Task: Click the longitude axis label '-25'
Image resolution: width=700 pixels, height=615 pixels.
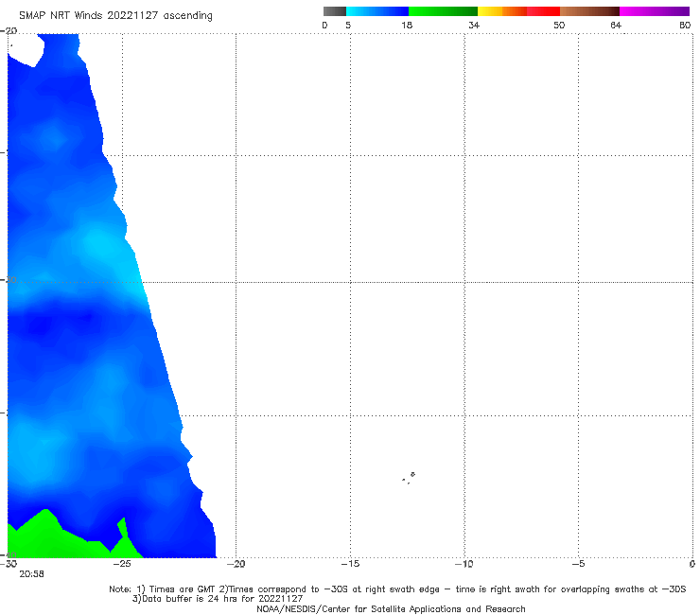Action: click(x=122, y=564)
